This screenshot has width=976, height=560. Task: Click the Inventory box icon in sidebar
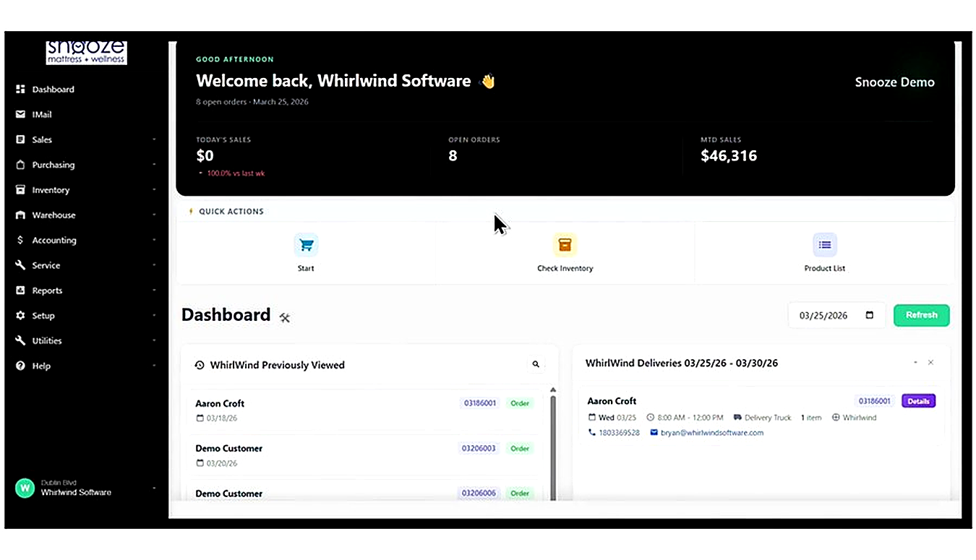(x=20, y=190)
